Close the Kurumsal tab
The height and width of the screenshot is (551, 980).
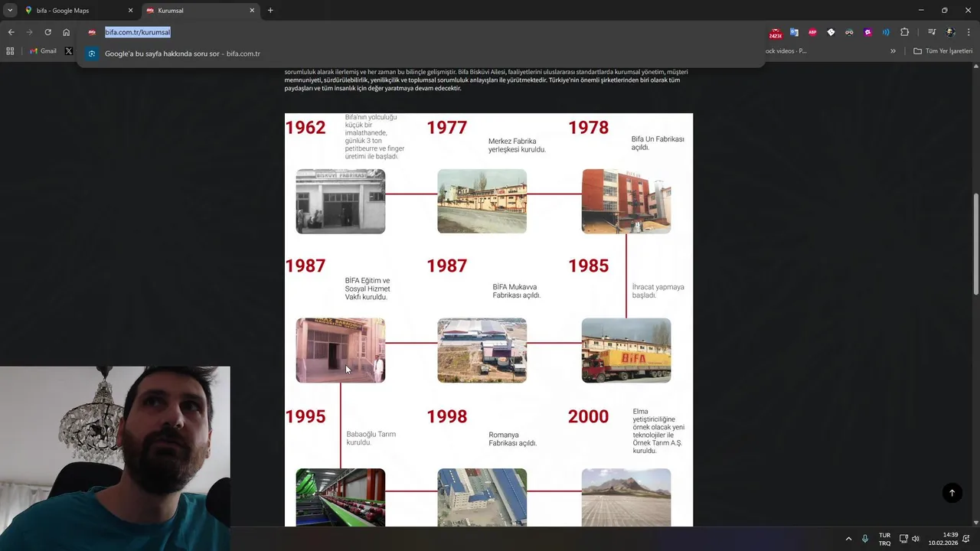pos(252,11)
